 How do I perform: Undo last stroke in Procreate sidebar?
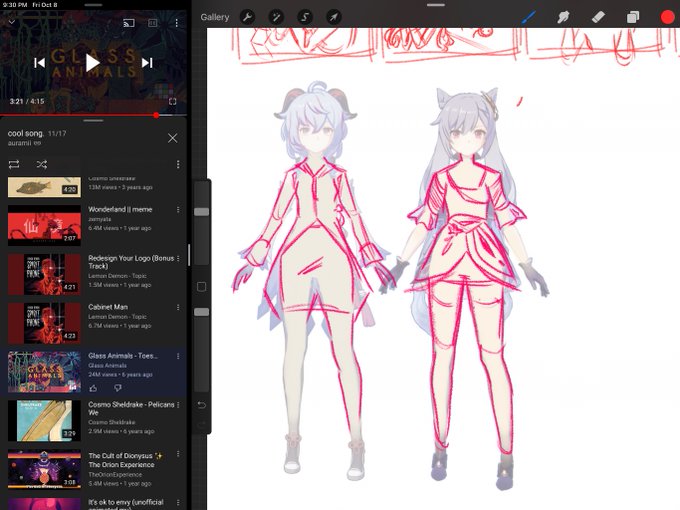(202, 405)
